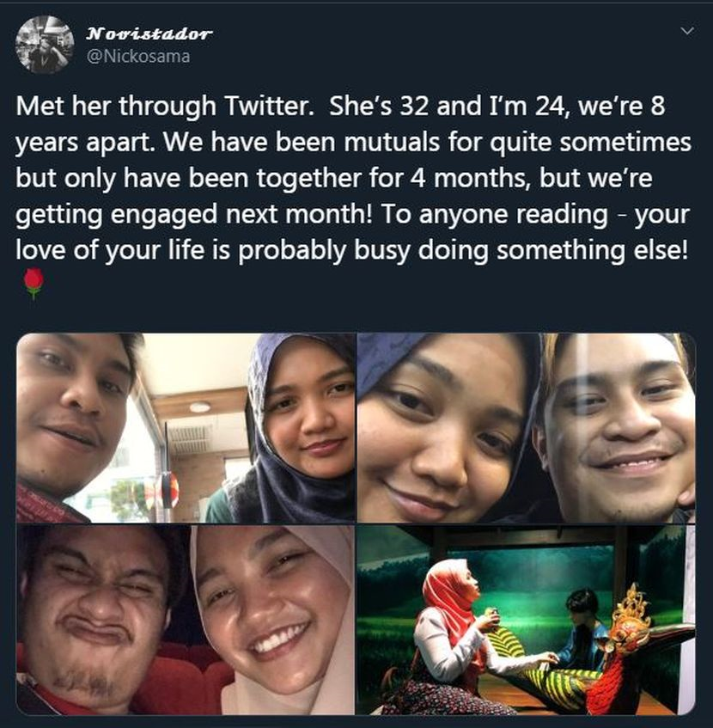Open the close-up selfie with the grinning man
This screenshot has width=713, height=728.
(x=526, y=428)
